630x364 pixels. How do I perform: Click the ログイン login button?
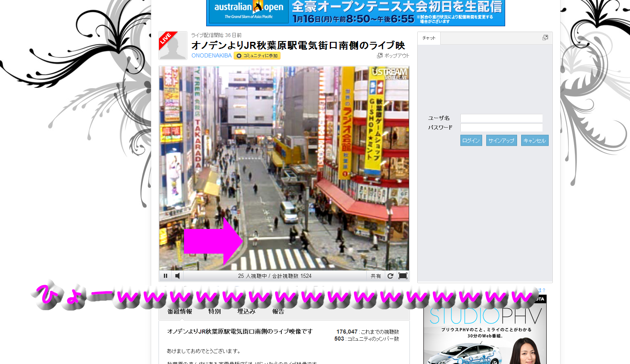[x=471, y=140]
